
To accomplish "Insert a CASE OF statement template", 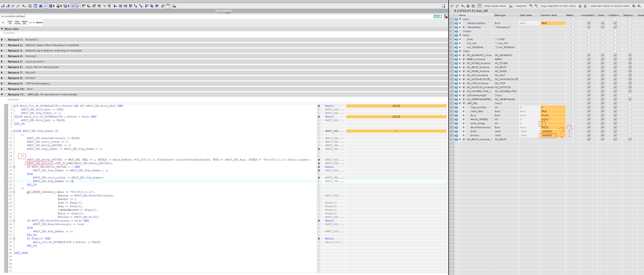I will 10,23.
